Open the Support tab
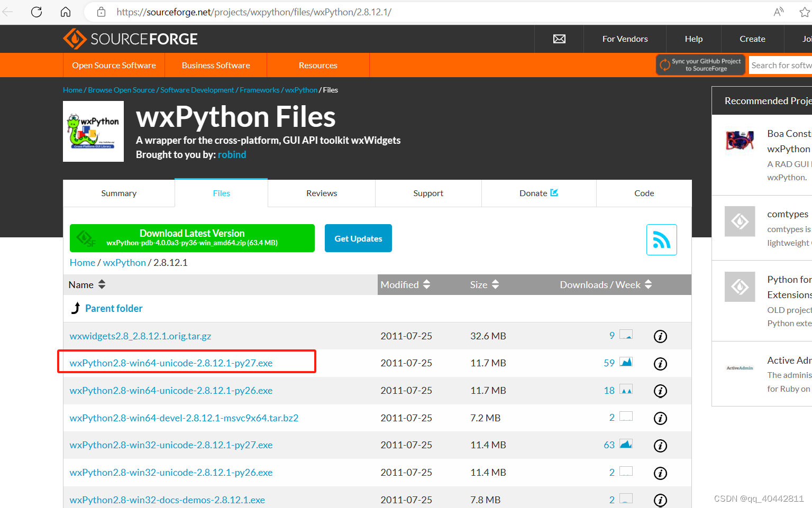 tap(428, 193)
